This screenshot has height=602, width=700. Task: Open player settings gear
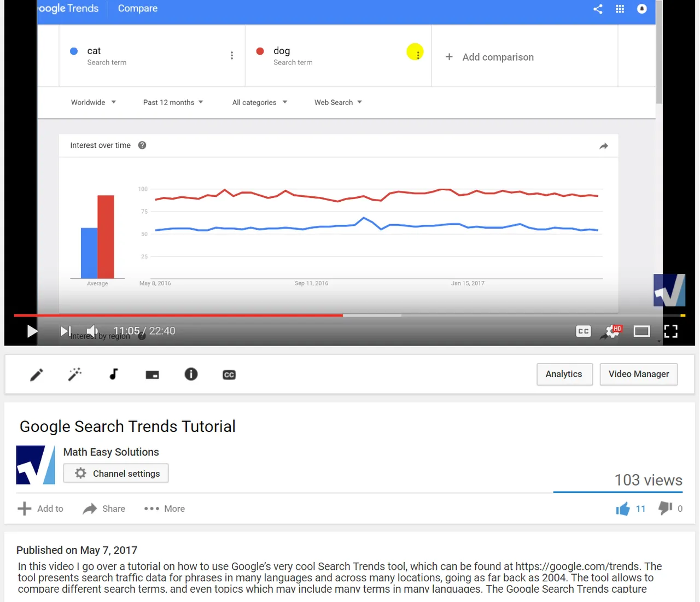point(612,331)
